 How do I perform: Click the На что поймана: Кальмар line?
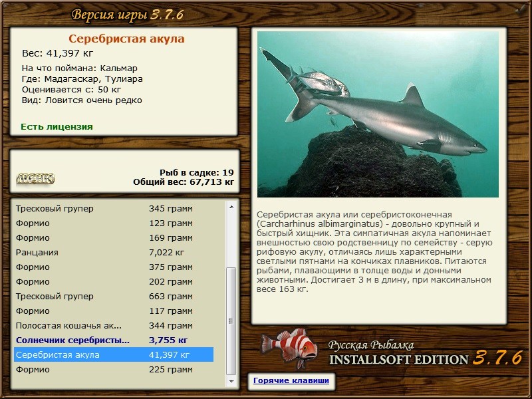click(80, 68)
